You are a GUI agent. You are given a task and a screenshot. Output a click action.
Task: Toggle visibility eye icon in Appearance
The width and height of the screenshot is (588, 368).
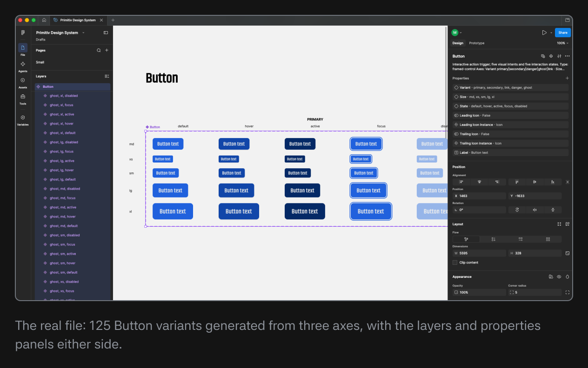coord(559,276)
